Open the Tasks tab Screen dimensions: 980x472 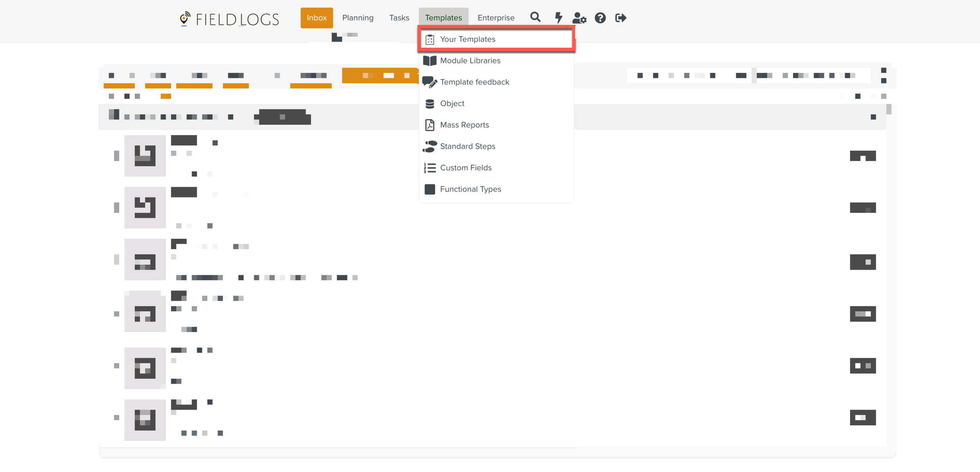[x=399, y=18]
